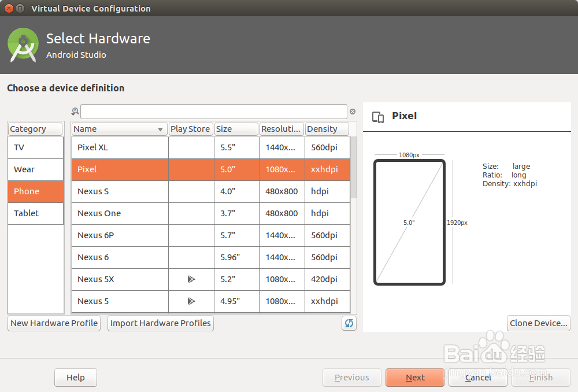Select the Nexus 5X device row
This screenshot has height=392, width=578.
point(210,279)
